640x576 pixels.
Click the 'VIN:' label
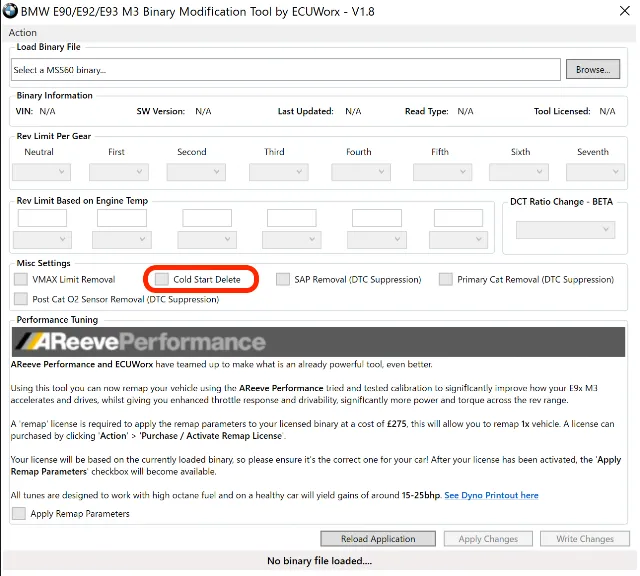(x=24, y=111)
